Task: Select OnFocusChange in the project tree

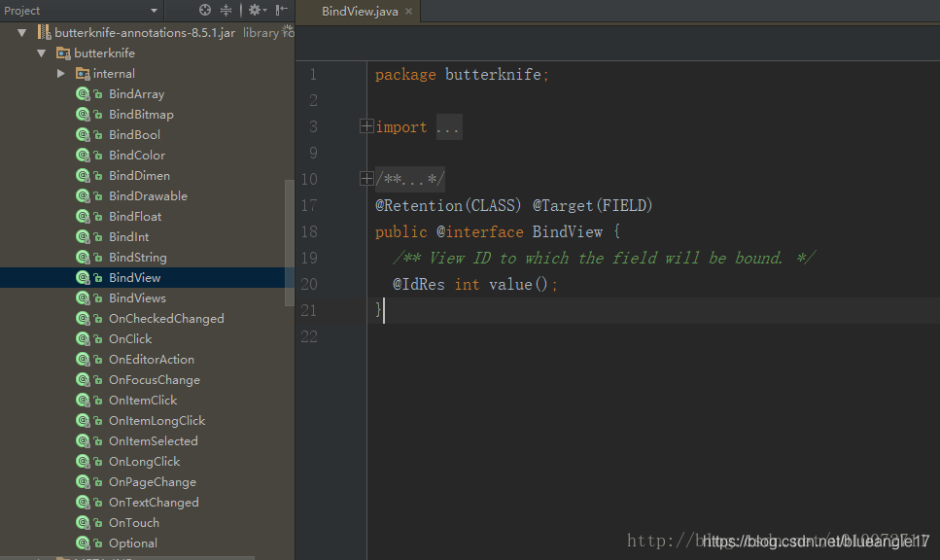Action: click(x=155, y=379)
